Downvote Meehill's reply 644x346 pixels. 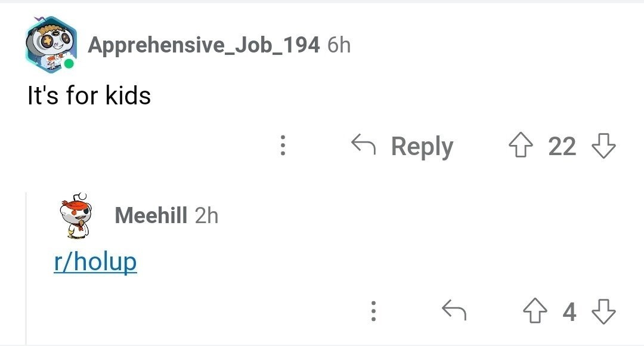tap(602, 311)
